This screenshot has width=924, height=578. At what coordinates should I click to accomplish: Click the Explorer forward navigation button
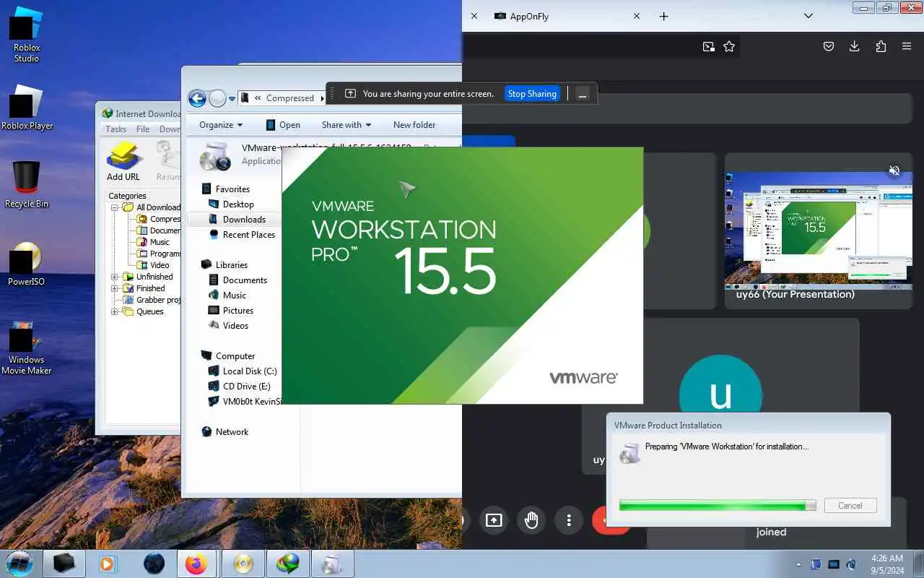point(217,98)
